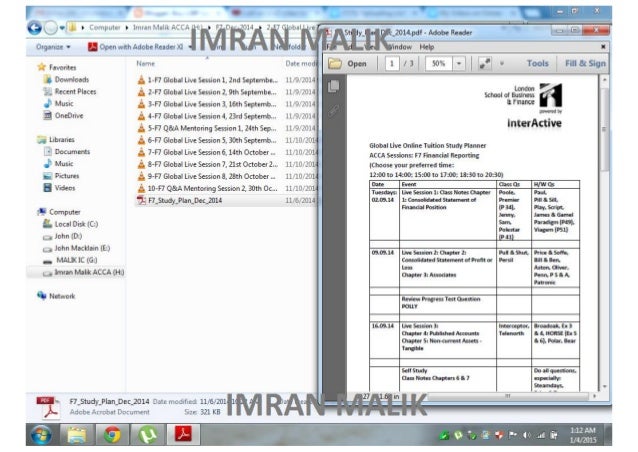Sort files by Date modified column
Screen dimensions: 638x452
pos(301,63)
